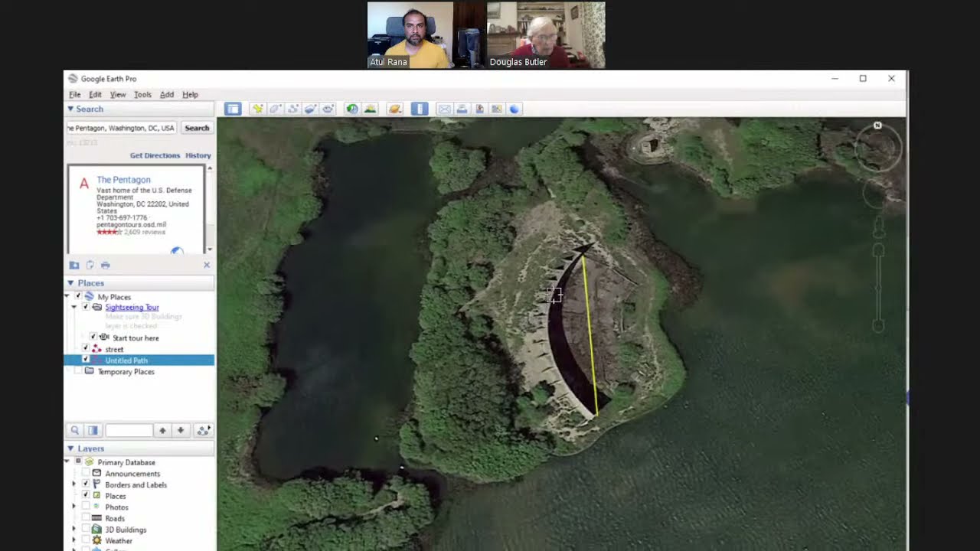
Task: Open the Edit menu
Action: [95, 94]
